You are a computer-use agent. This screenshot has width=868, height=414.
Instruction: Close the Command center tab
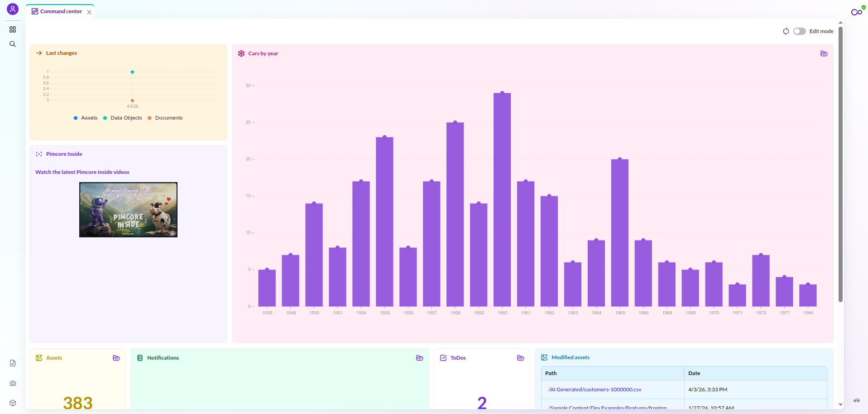[89, 12]
